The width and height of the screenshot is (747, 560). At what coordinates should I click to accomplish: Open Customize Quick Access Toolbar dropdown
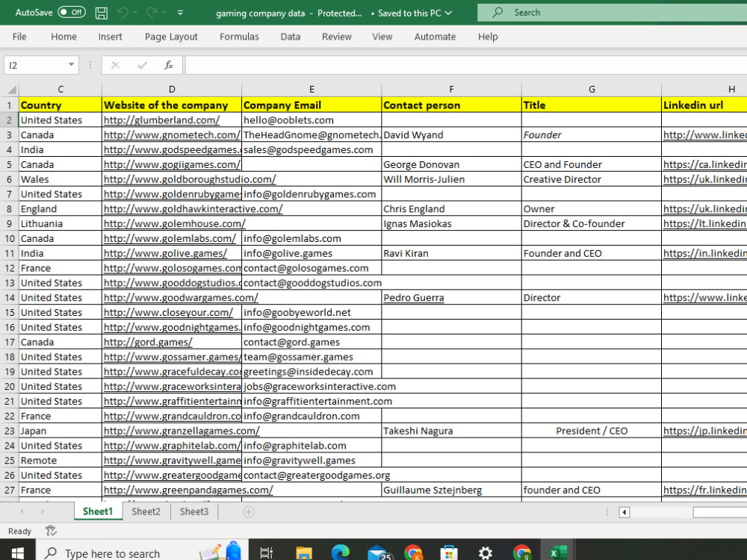(181, 13)
